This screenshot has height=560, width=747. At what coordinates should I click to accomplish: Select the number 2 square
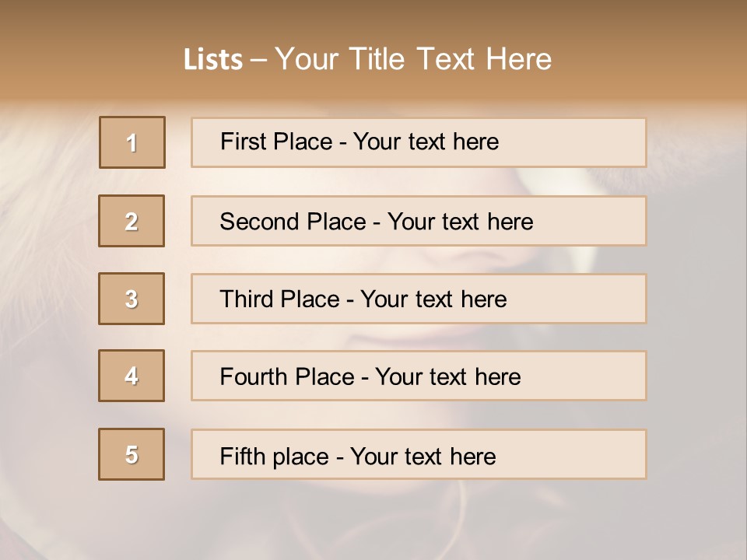[132, 221]
